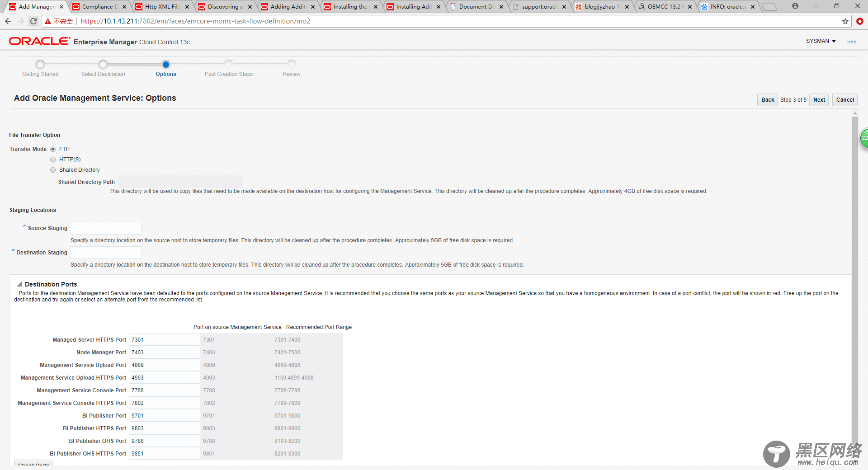Click the recommended range 7301-7400
Viewport: 868px width, 470px height.
pos(287,340)
